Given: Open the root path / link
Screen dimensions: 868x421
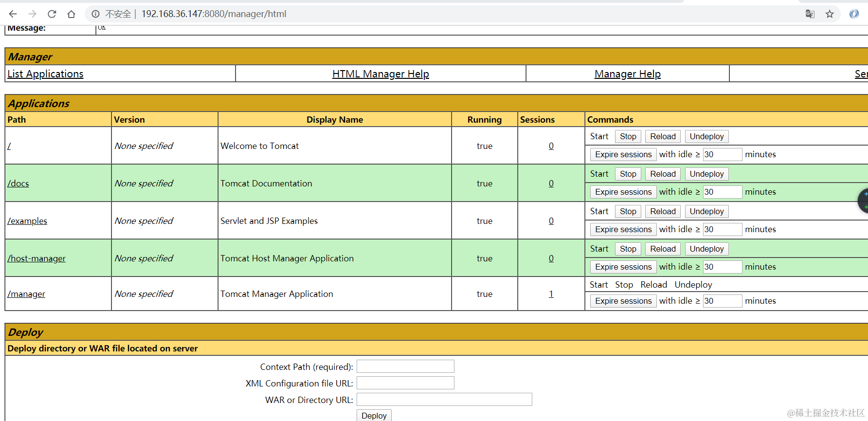Looking at the screenshot, I should [x=9, y=146].
